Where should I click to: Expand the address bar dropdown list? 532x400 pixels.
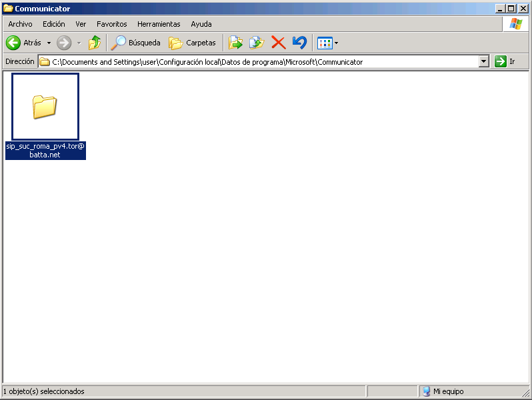click(484, 62)
